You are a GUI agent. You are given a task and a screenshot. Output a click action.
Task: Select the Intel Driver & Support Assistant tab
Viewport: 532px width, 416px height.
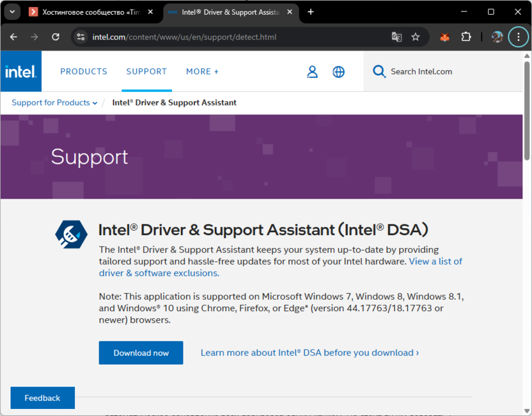[x=230, y=12]
